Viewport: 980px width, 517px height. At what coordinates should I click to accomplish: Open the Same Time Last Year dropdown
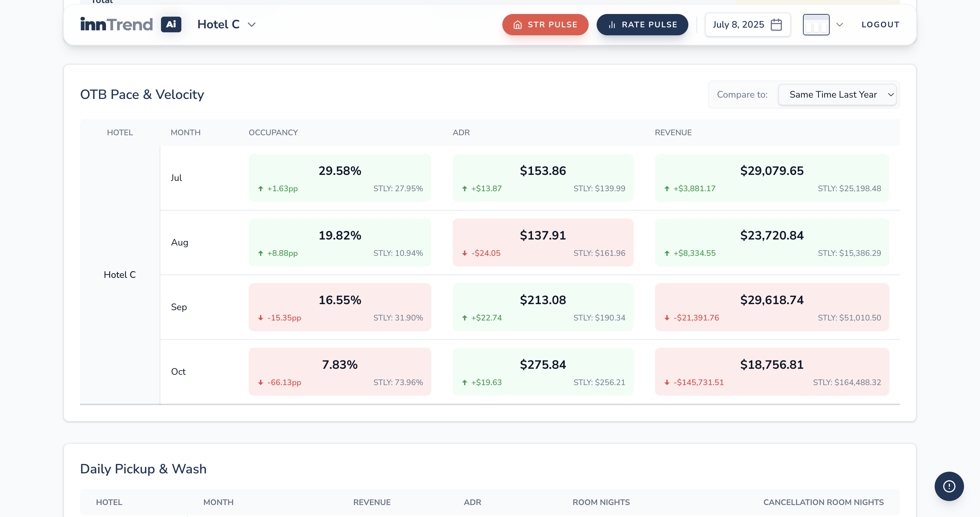point(837,95)
